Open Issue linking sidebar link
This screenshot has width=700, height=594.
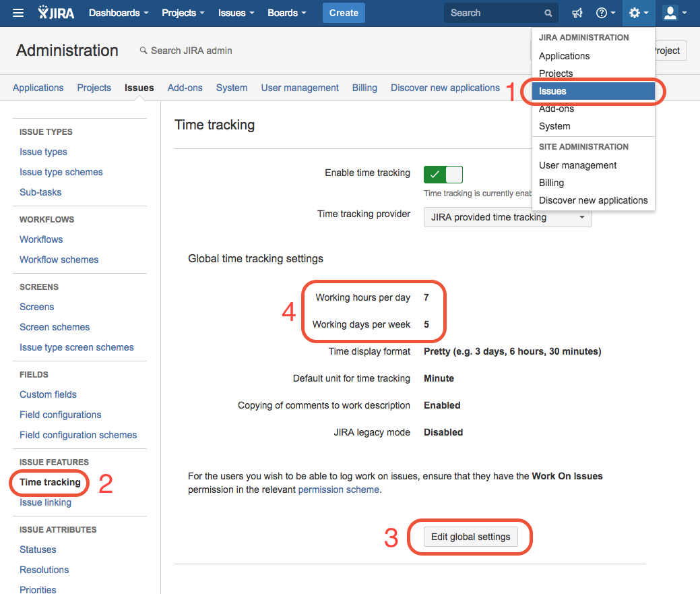pos(45,502)
